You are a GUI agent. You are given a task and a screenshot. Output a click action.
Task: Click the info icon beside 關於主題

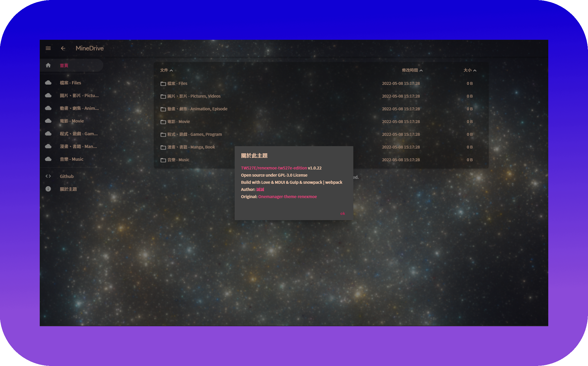click(48, 189)
